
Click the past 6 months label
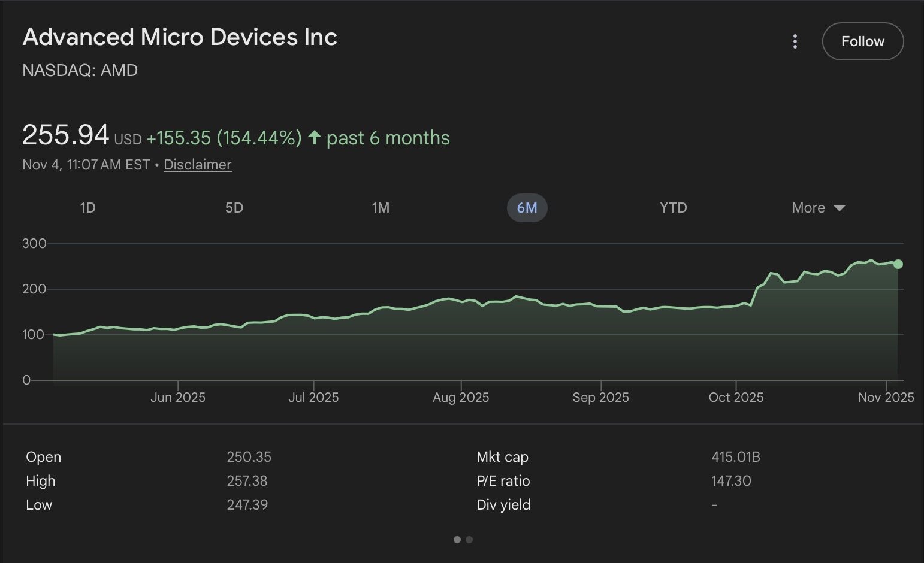[388, 138]
